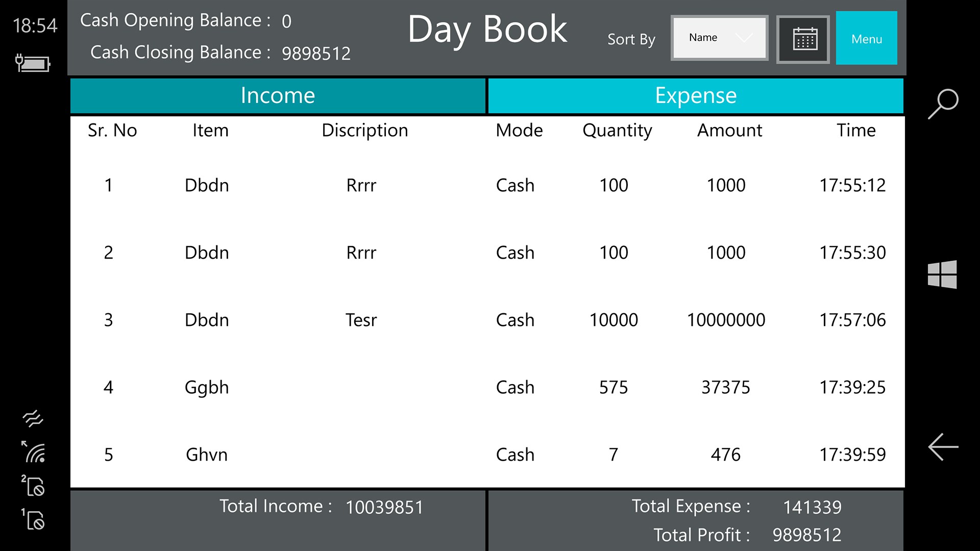Switch to the Income tab
980x551 pixels.
tap(278, 95)
